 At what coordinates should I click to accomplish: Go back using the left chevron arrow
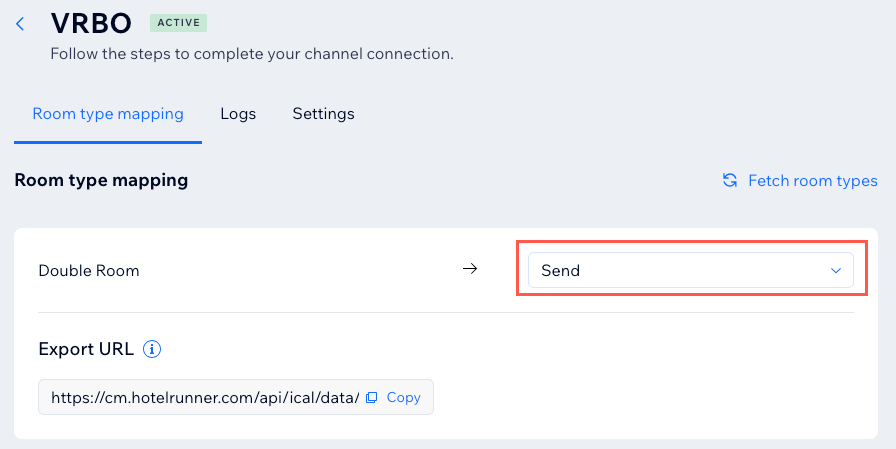pos(20,24)
